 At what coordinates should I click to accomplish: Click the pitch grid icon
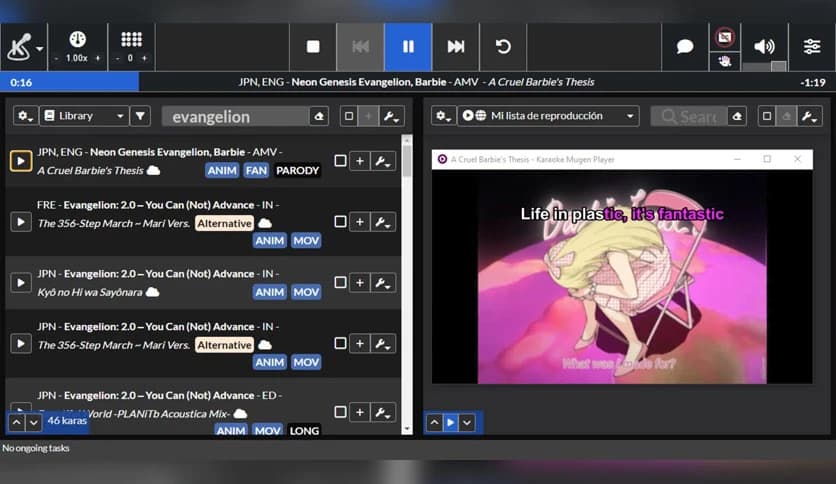131,39
